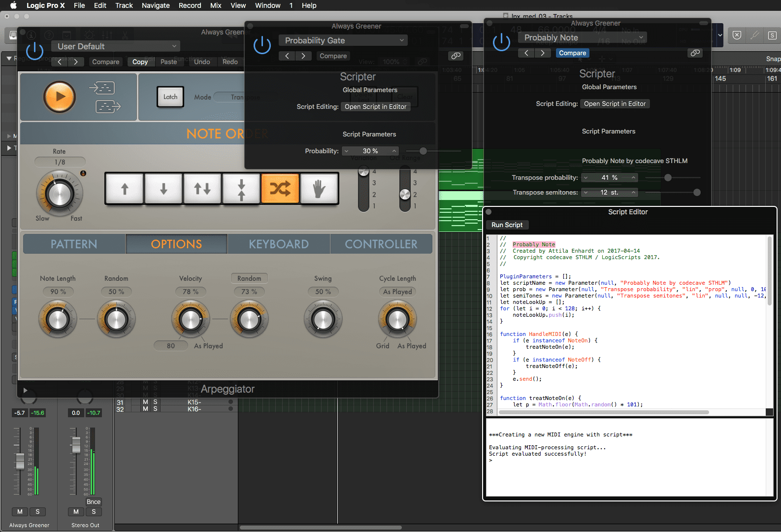Switch to the Options tab
Image resolution: width=781 pixels, height=532 pixels.
coord(176,244)
